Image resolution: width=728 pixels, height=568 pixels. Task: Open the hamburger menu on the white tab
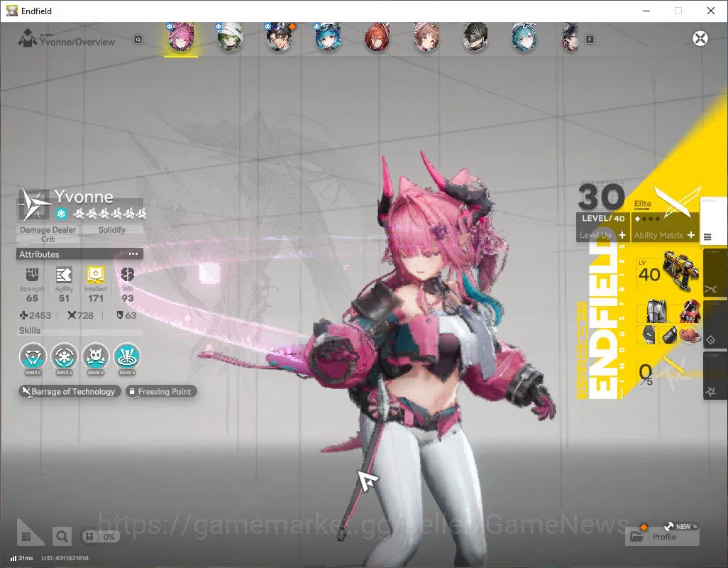707,237
